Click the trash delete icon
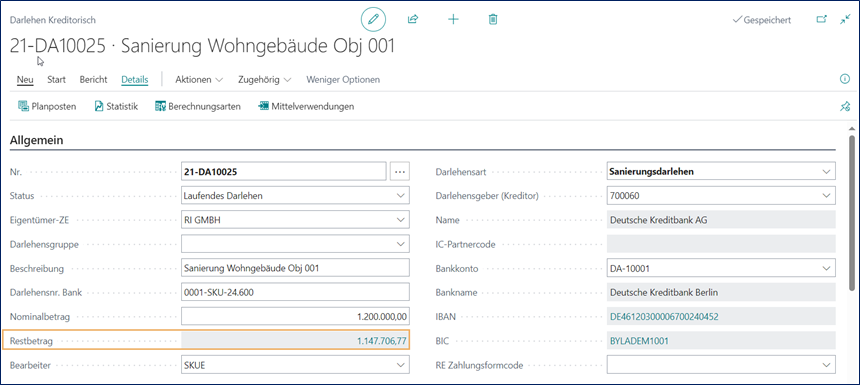The height and width of the screenshot is (385, 860). (493, 20)
